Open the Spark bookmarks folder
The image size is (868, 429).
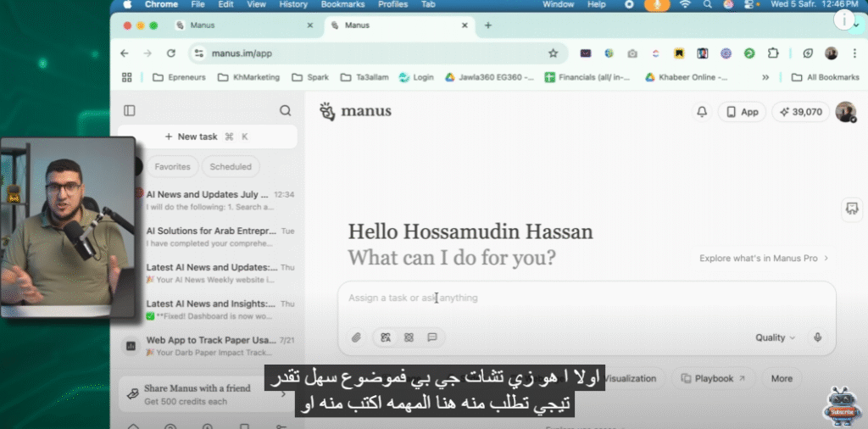tap(310, 77)
